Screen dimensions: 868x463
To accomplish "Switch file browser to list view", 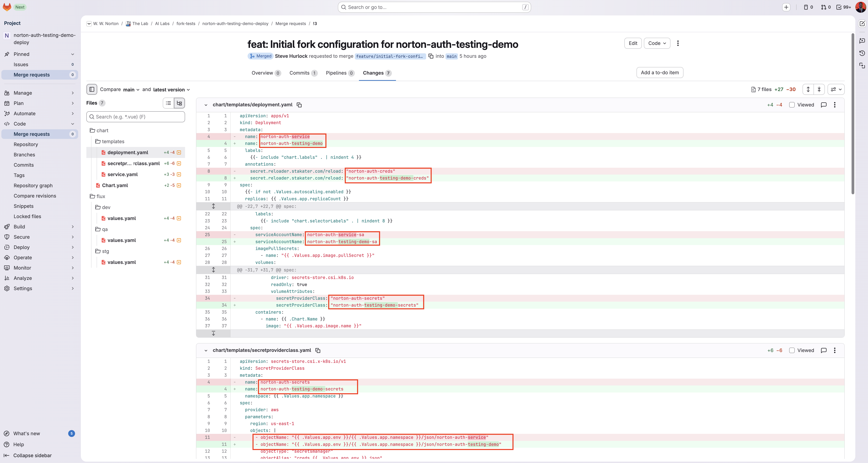I will (x=168, y=103).
